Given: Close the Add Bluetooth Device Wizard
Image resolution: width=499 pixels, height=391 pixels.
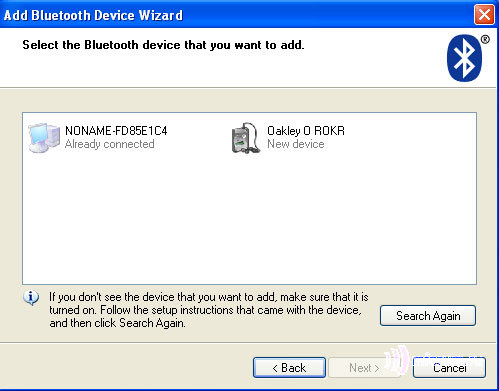Looking at the screenshot, I should (x=484, y=15).
